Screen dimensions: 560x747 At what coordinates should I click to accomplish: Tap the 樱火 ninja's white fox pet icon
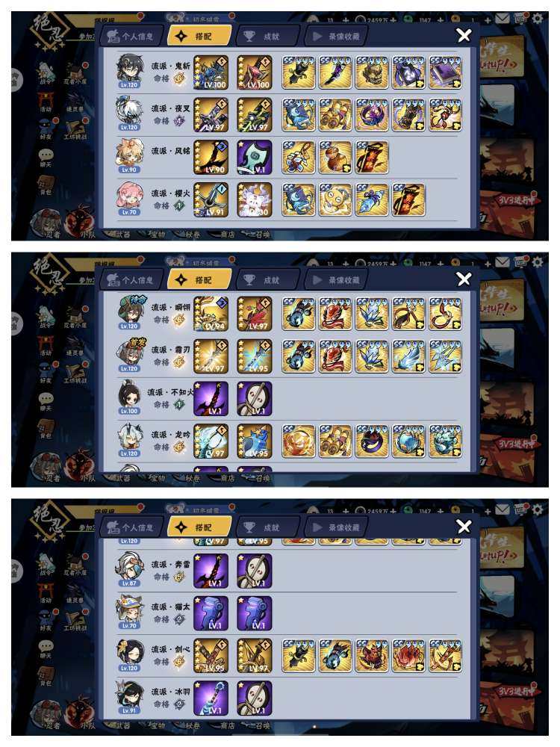pyautogui.click(x=255, y=199)
